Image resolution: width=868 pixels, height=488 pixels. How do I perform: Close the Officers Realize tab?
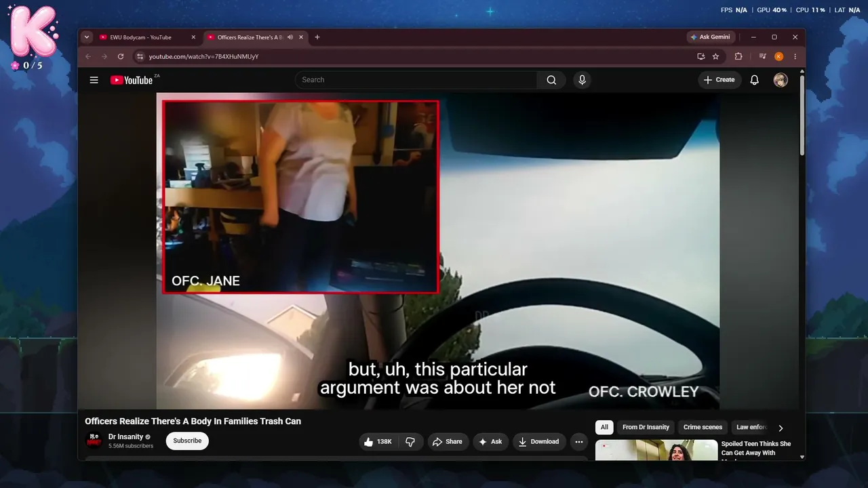302,37
